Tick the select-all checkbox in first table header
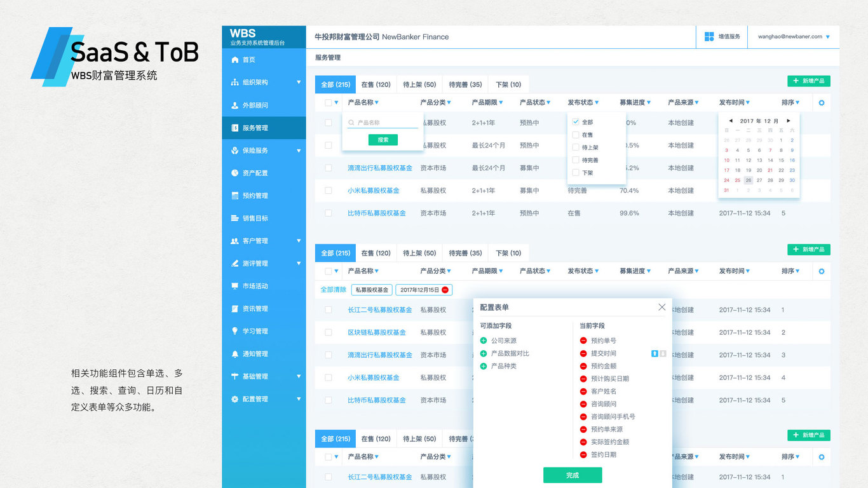The width and height of the screenshot is (868, 488). pos(329,102)
